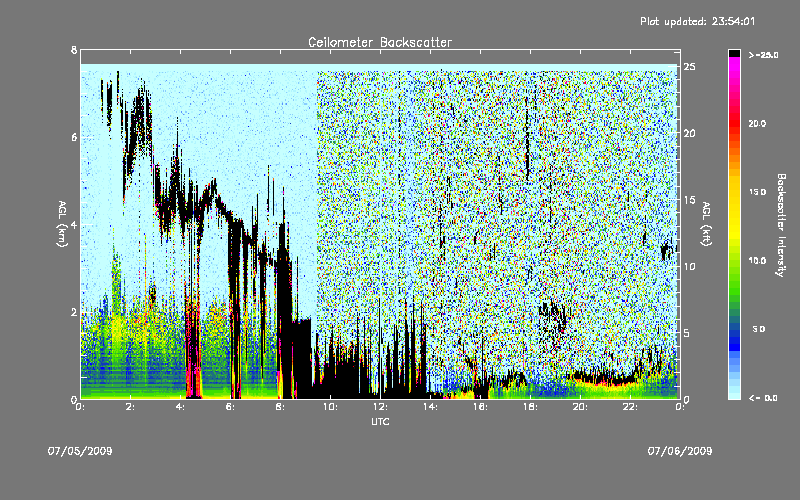This screenshot has width=800, height=500.
Task: Pick the yellow band of the colorbar
Action: [x=734, y=209]
